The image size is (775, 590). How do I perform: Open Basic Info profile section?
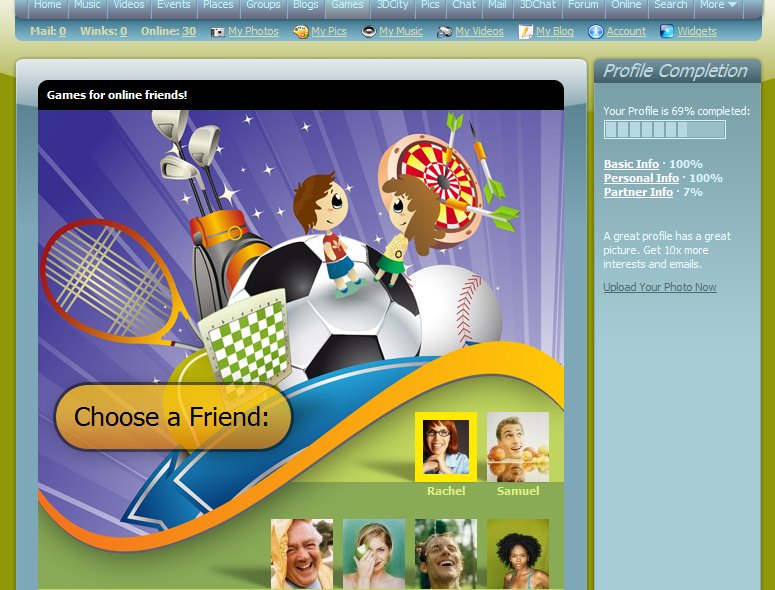tap(631, 164)
